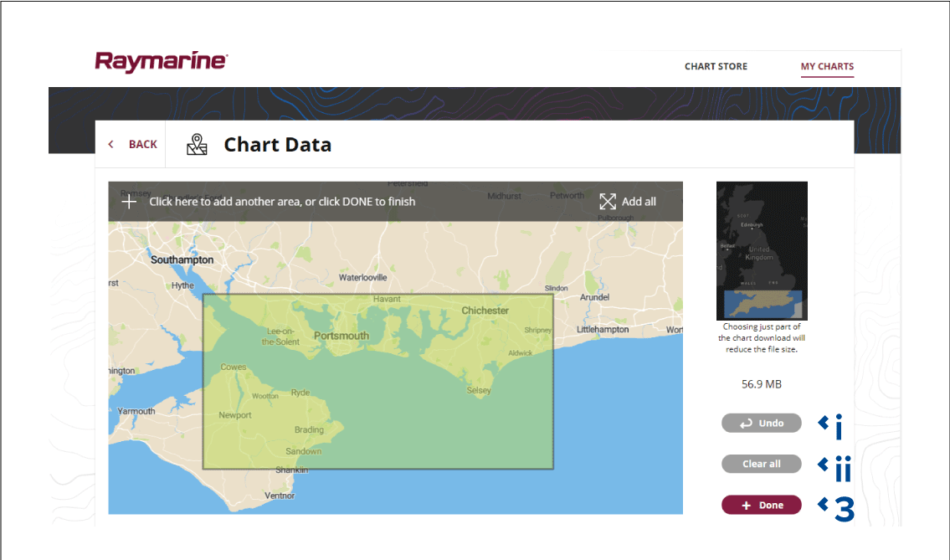Screen dimensions: 950x560
Task: Click the Add all expand arrows icon
Action: coord(608,202)
